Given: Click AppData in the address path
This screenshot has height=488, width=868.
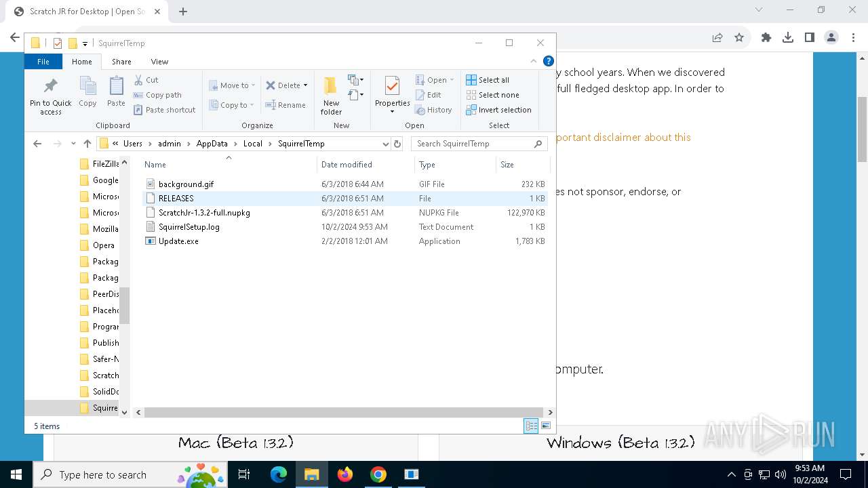Looking at the screenshot, I should 212,144.
